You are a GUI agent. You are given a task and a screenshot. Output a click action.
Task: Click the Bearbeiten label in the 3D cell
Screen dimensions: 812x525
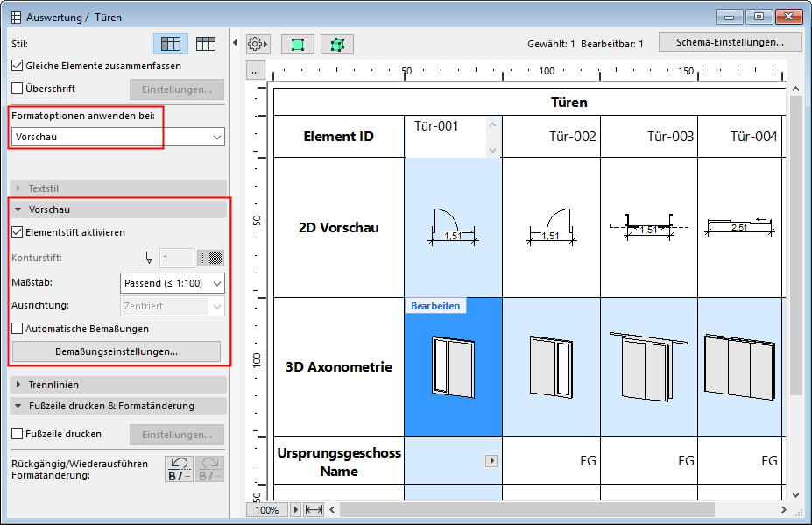click(435, 306)
